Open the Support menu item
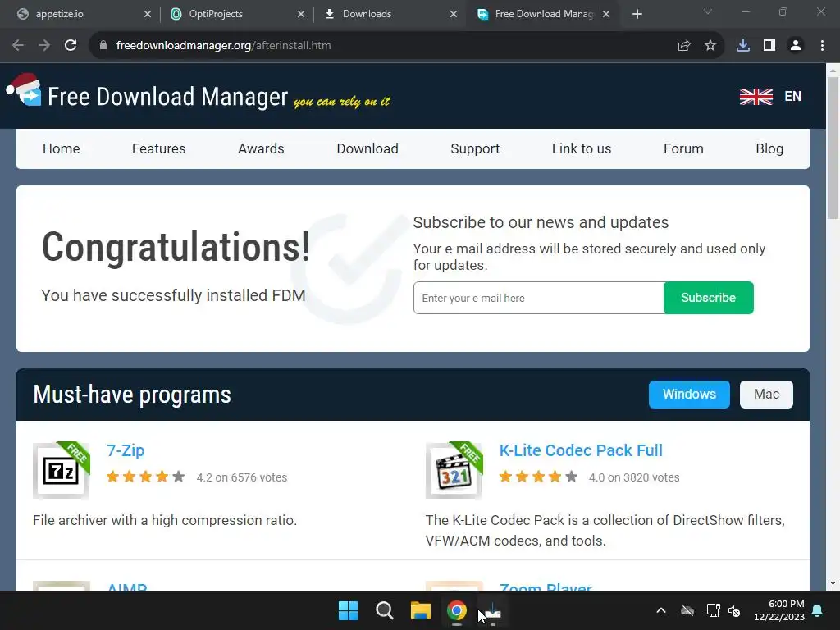This screenshot has width=840, height=630. point(475,149)
